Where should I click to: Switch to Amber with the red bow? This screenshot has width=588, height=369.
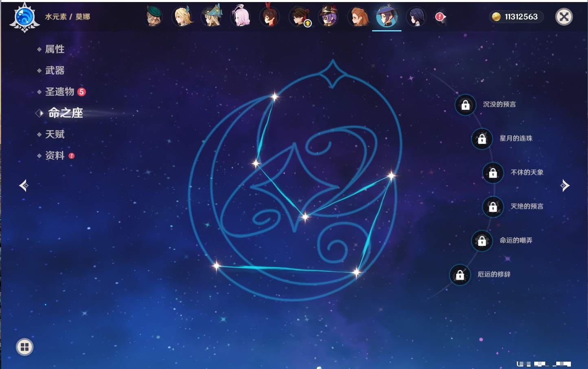270,17
